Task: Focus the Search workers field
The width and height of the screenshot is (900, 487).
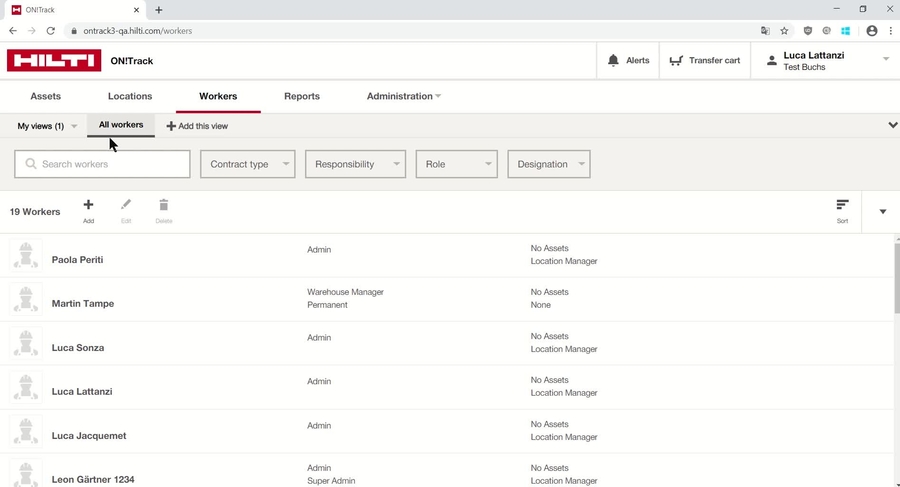Action: point(102,164)
